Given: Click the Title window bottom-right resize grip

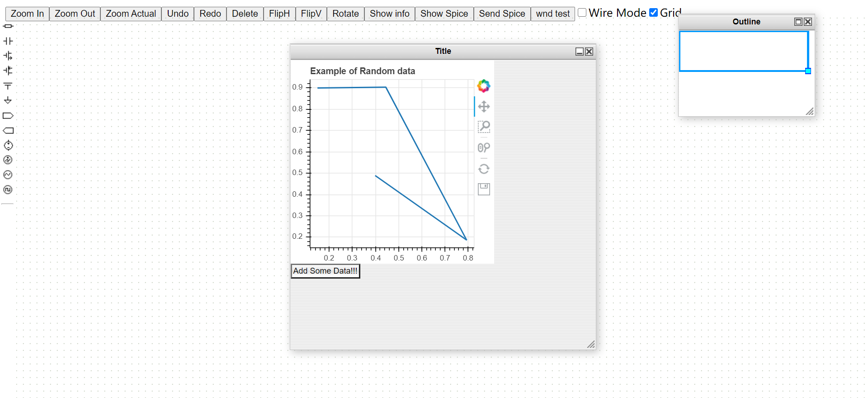Looking at the screenshot, I should pyautogui.click(x=591, y=345).
